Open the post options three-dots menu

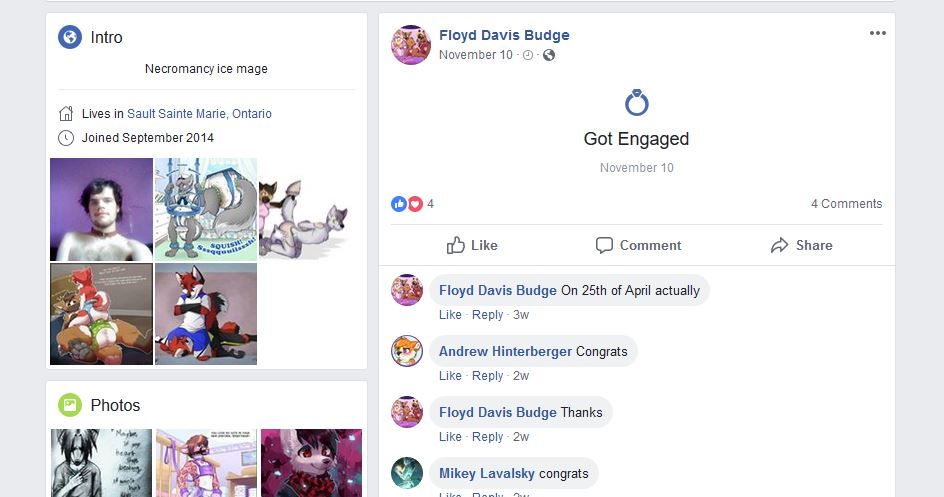pyautogui.click(x=877, y=33)
